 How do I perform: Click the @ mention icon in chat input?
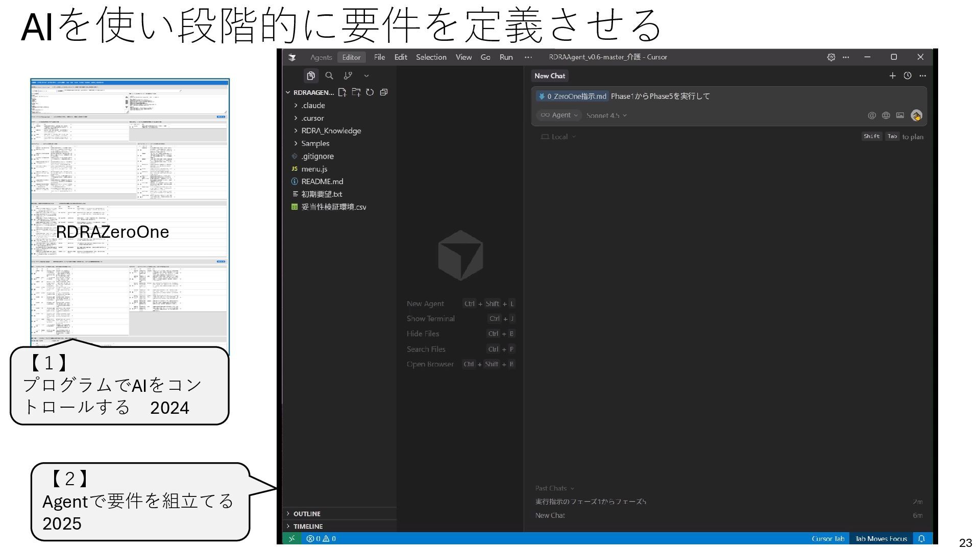click(x=872, y=115)
